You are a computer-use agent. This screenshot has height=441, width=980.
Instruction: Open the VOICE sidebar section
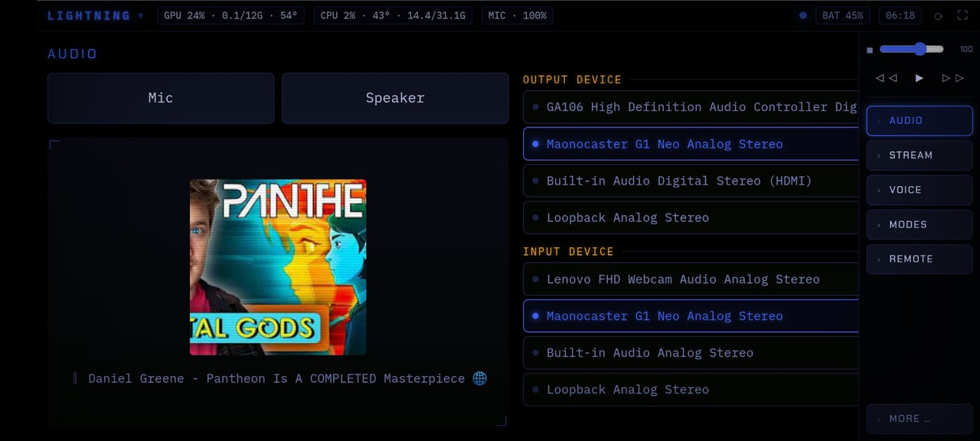coord(920,190)
